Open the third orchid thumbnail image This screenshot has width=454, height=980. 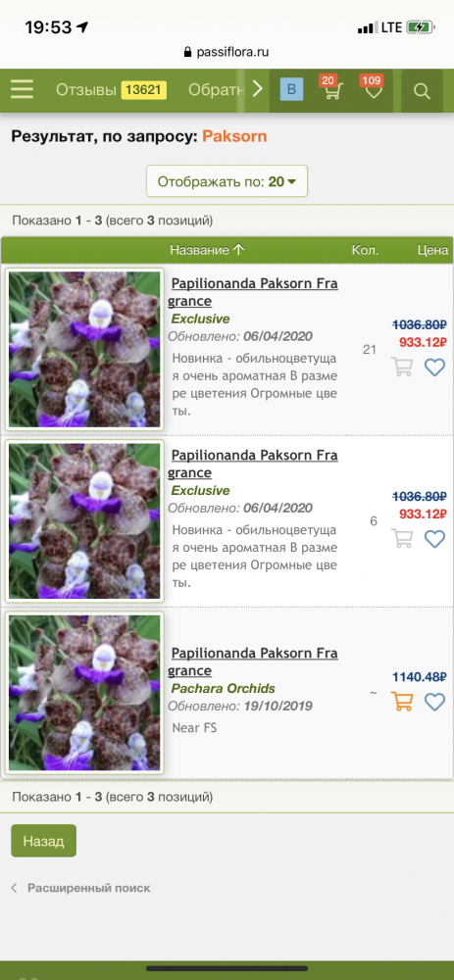coord(84,693)
